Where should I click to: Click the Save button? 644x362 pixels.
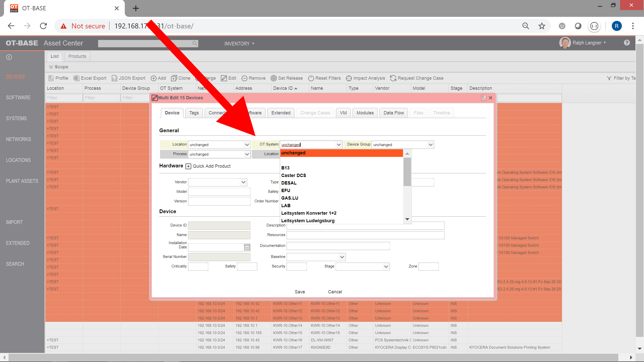pos(300,292)
